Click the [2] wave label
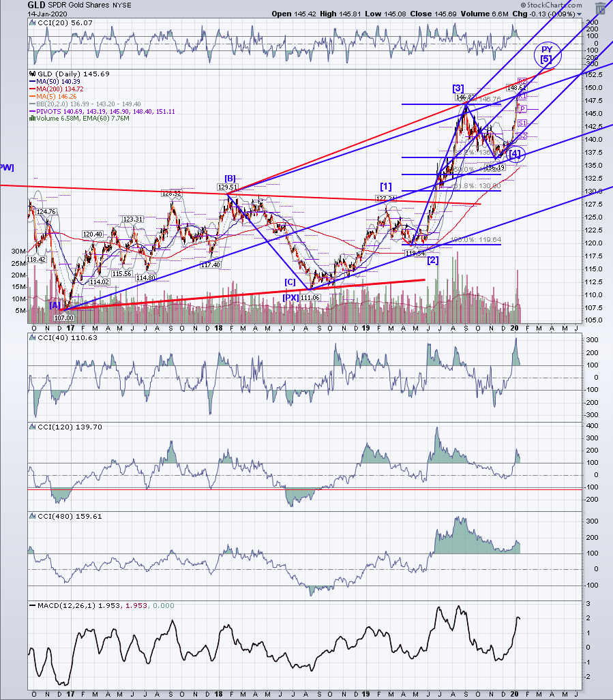 tap(432, 260)
